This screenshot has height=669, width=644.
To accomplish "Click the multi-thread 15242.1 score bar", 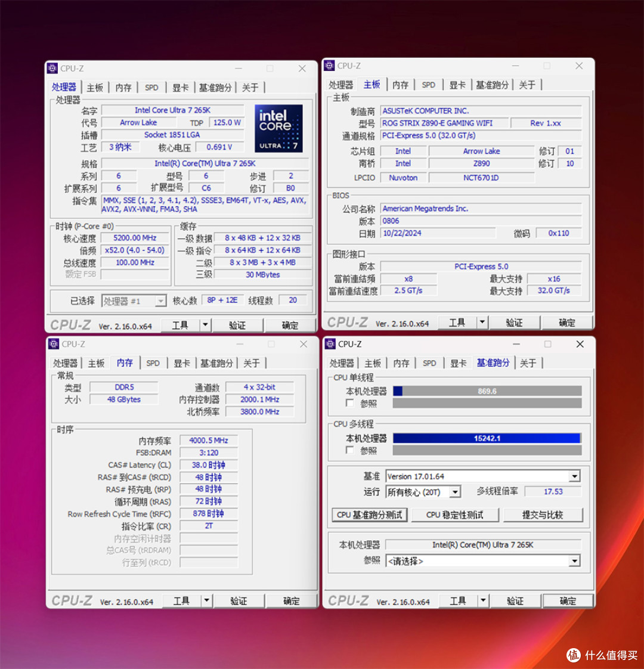I will 487,438.
